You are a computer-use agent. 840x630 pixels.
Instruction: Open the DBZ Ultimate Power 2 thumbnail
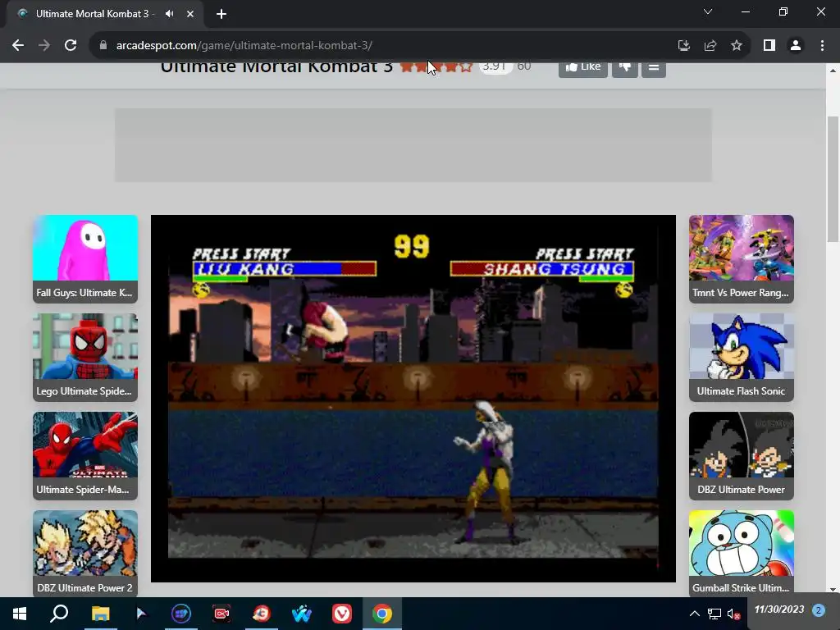[85, 554]
